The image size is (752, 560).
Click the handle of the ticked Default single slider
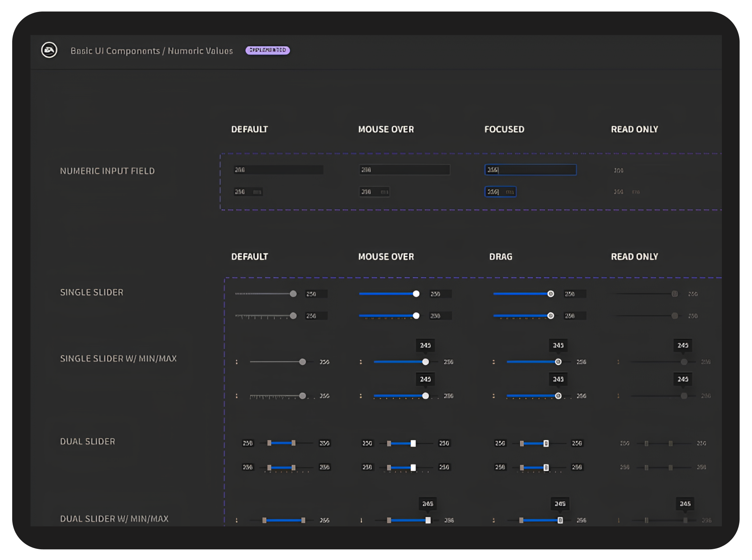pyautogui.click(x=293, y=316)
